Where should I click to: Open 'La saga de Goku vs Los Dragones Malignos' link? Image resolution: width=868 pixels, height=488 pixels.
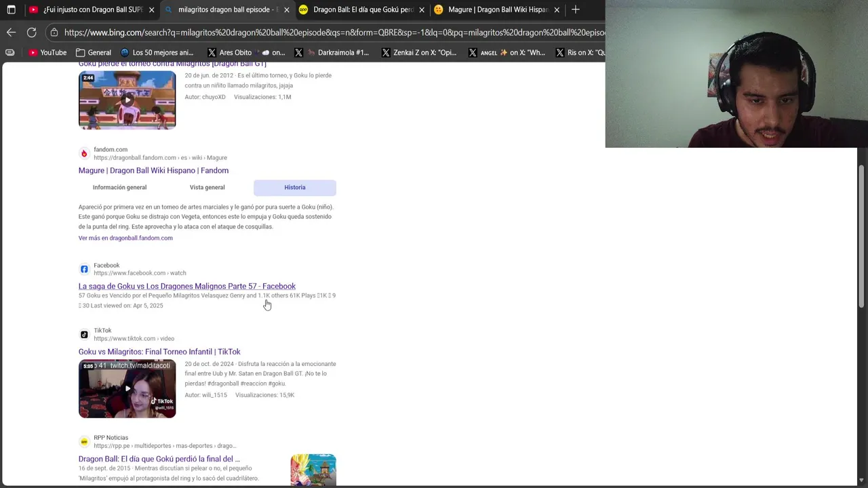click(187, 286)
